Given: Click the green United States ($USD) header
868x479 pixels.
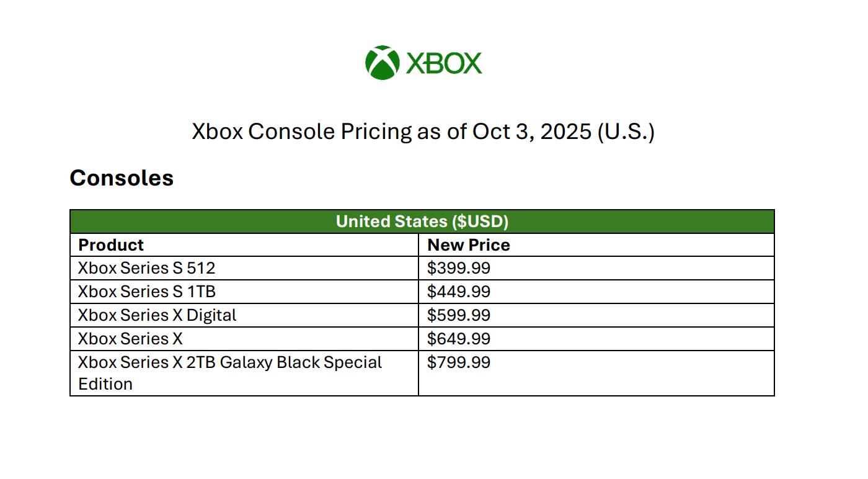Looking at the screenshot, I should [x=422, y=222].
